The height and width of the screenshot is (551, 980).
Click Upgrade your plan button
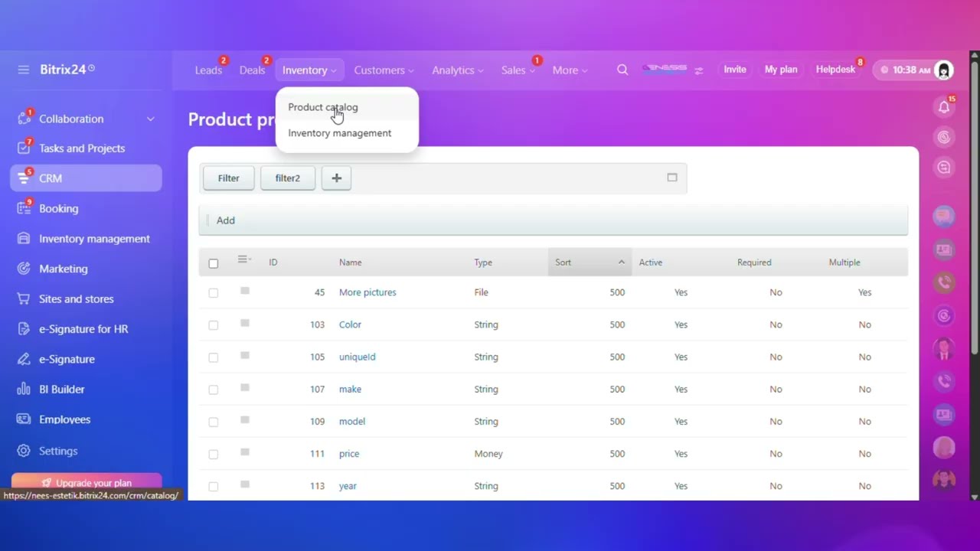tap(87, 483)
